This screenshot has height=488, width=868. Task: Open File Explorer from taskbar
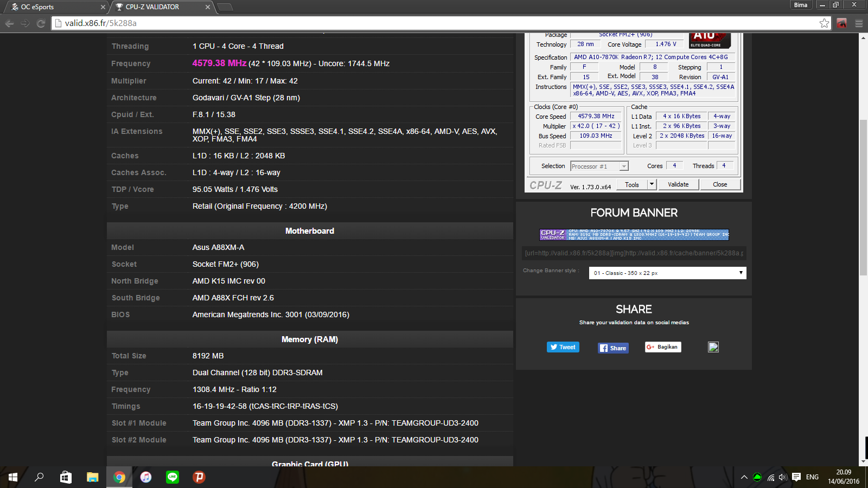point(92,477)
